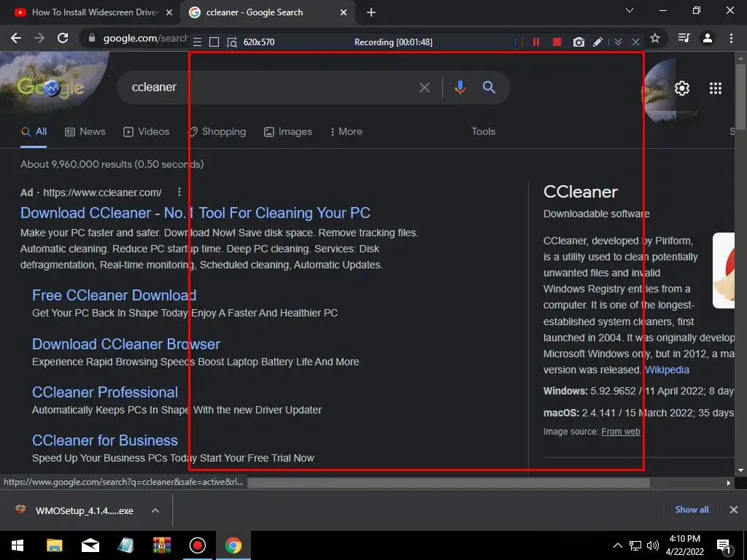Open the Wikipedia link in knowledge panel
The image size is (747, 560).
click(667, 370)
